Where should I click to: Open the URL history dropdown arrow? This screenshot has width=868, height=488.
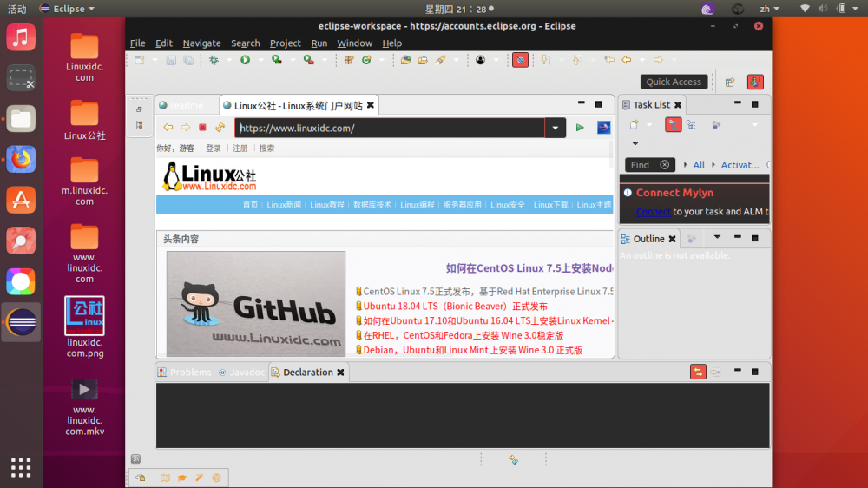tap(556, 128)
